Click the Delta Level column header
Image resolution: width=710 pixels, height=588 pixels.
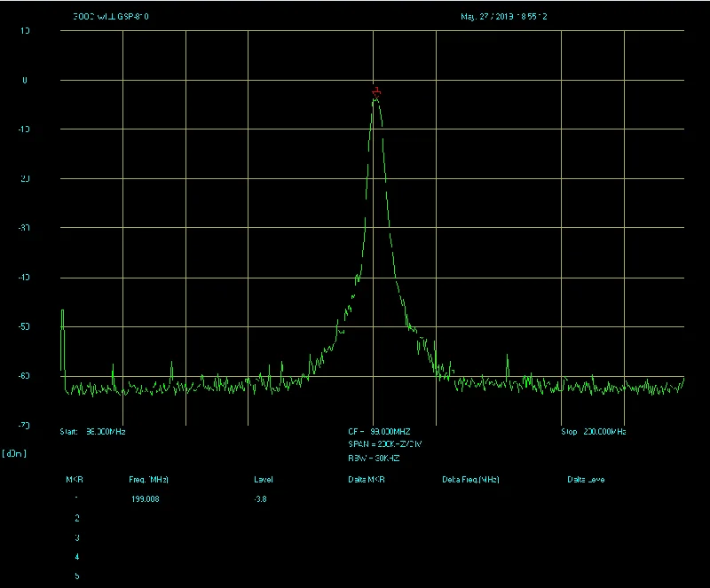[586, 480]
